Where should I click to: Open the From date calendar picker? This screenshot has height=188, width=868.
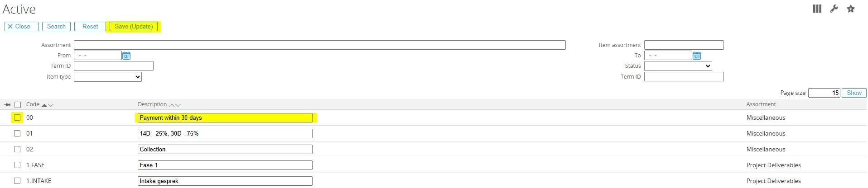(x=126, y=56)
